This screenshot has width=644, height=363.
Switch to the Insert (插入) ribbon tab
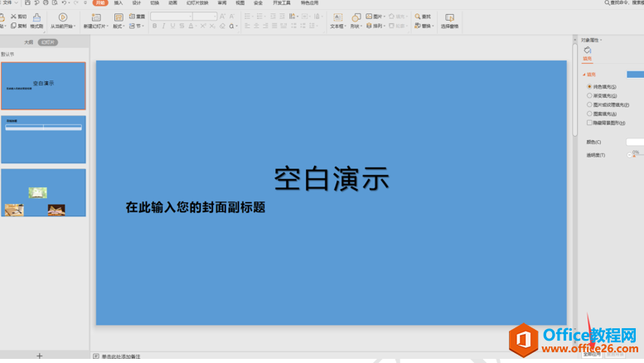(x=119, y=3)
